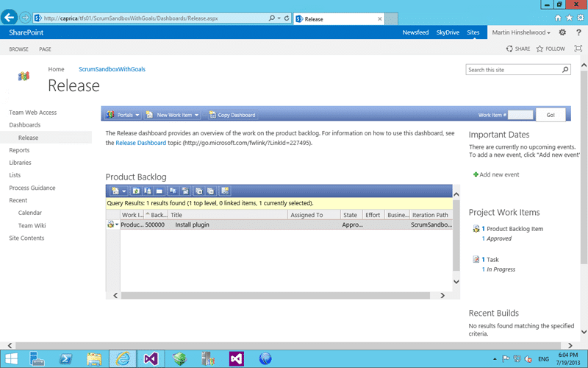Click the Product Backlog scroll right arrow

(442, 296)
